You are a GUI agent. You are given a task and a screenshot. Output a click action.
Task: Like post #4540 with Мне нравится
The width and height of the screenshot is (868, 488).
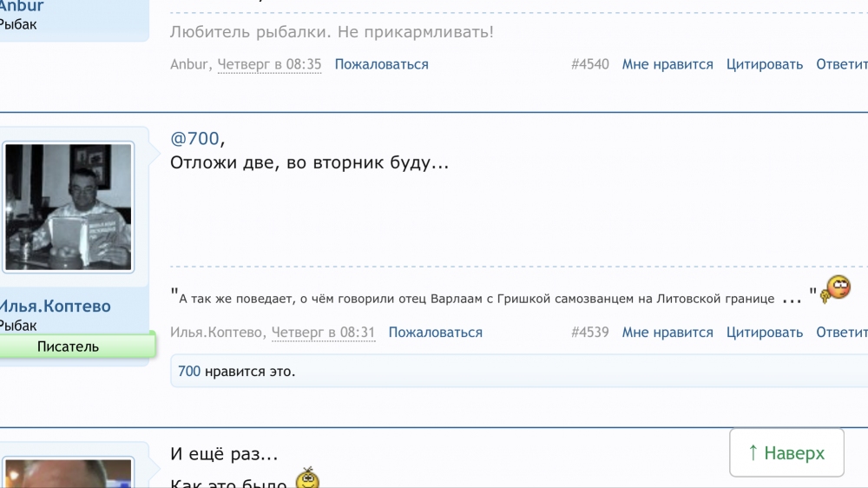coord(667,64)
